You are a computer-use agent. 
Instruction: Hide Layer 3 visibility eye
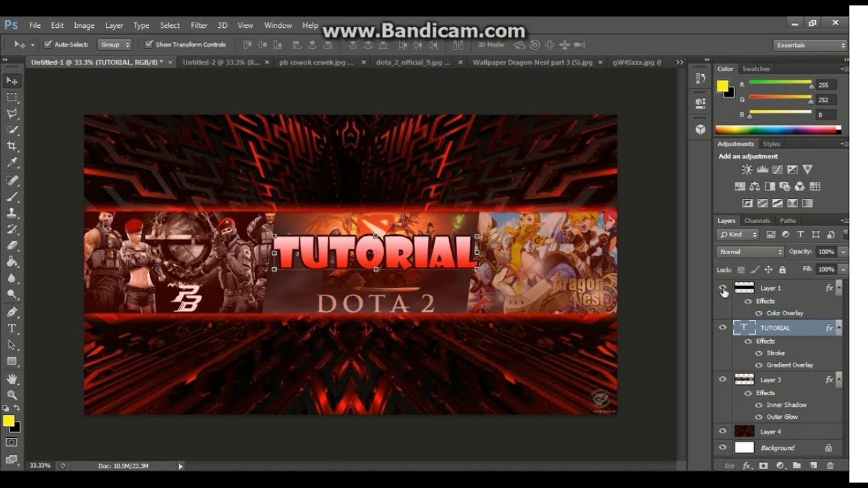click(722, 380)
